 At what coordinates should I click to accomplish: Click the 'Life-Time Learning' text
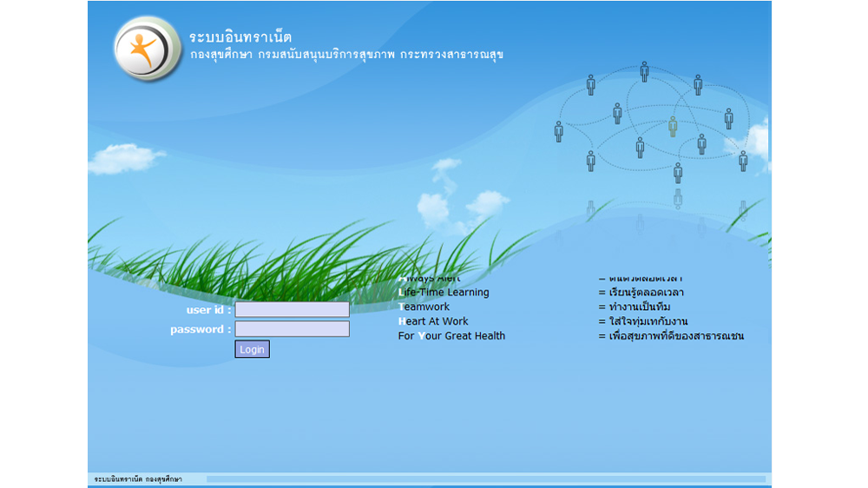pos(444,292)
